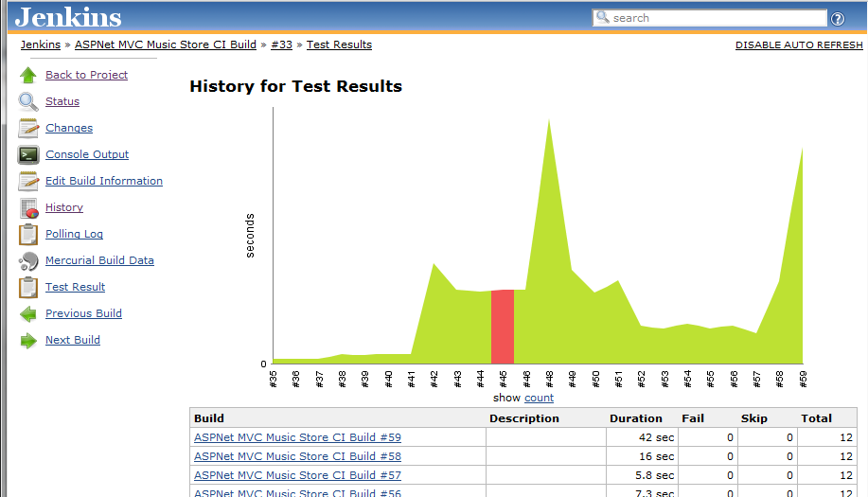Click the #33 breadcrumb link
The width and height of the screenshot is (868, 497).
[x=281, y=44]
